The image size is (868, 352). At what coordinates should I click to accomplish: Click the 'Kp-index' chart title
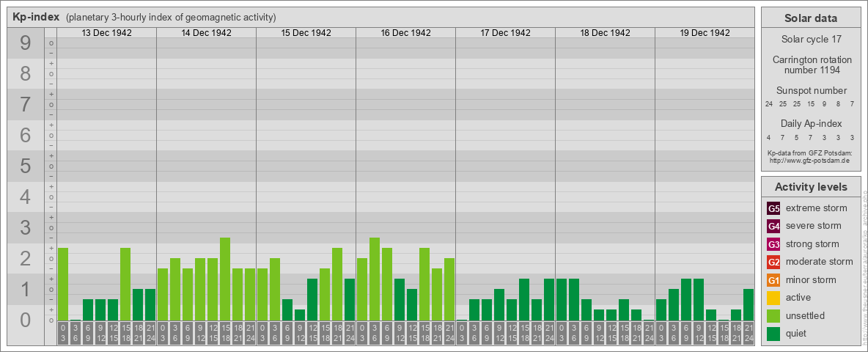(x=36, y=17)
